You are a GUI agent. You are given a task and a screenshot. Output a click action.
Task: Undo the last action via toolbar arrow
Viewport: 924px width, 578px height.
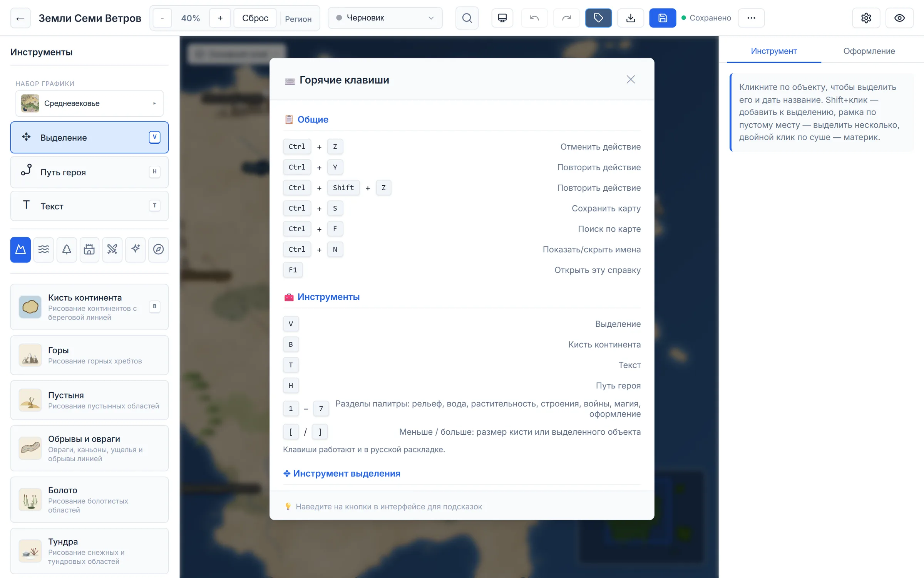(534, 18)
